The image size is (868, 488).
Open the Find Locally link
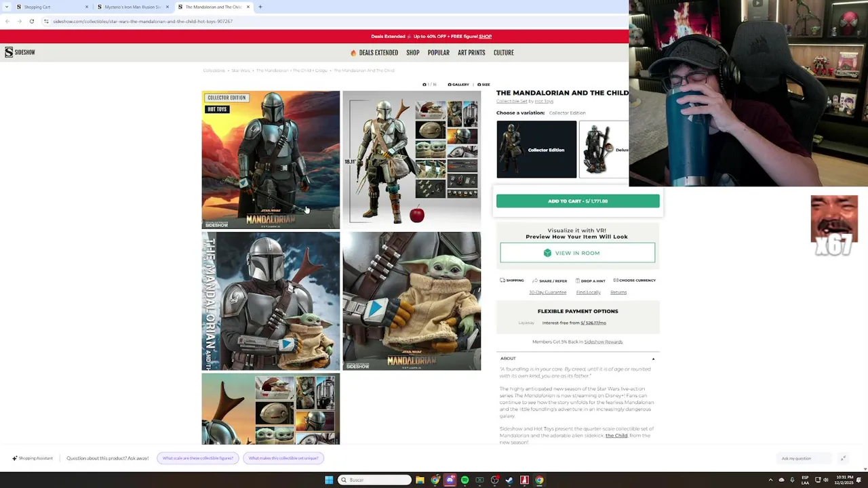coord(588,292)
